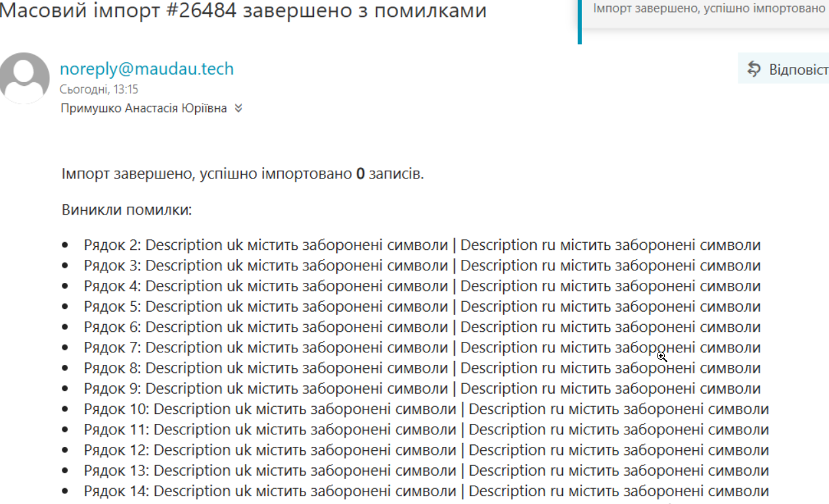Click the timestamp Сьогодні, 13:15

click(99, 90)
